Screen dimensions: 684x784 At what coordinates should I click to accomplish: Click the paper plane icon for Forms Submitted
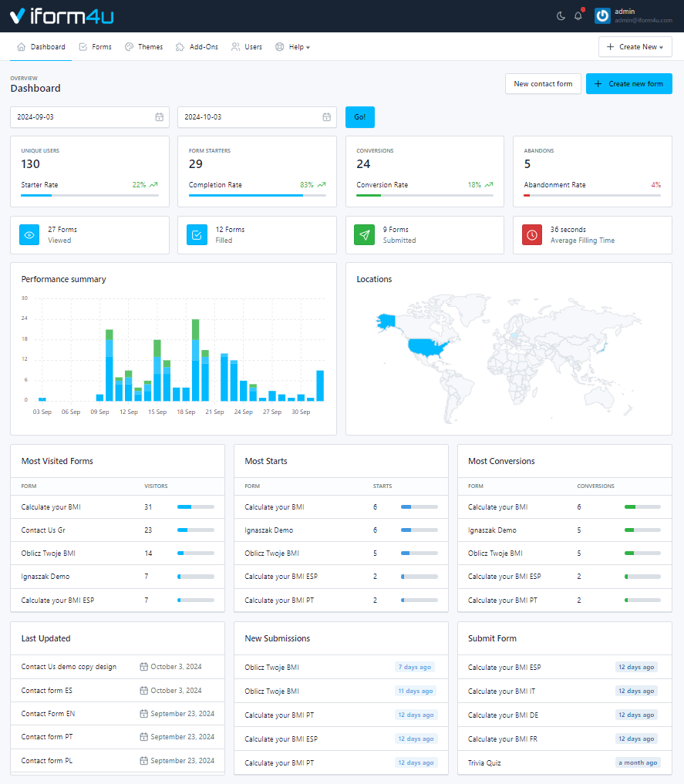tap(363, 234)
